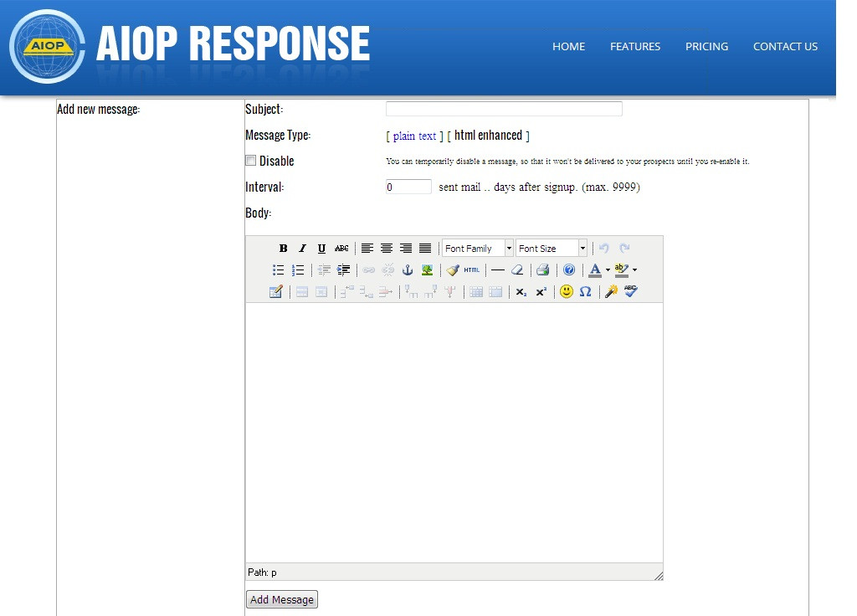Screen dimensions: 857x616
Task: Click the merge table cells icon
Action: [x=495, y=291]
